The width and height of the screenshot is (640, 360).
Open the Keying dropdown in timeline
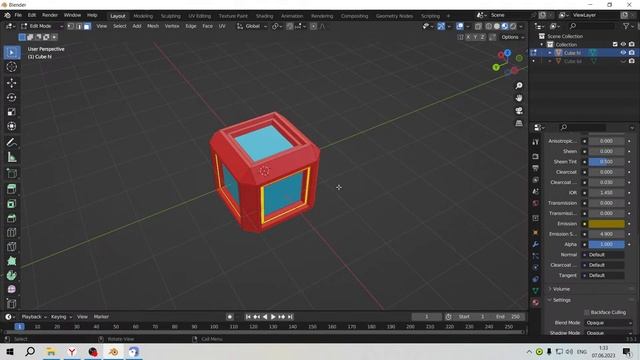click(x=61, y=317)
